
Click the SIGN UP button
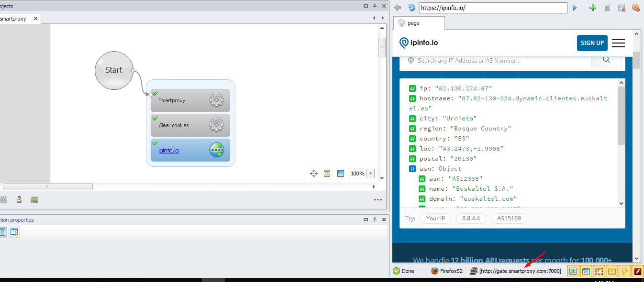click(x=592, y=43)
